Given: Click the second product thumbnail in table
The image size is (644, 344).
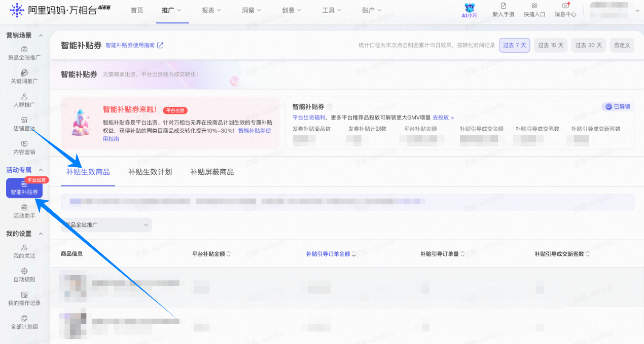Looking at the screenshot, I should [73, 324].
